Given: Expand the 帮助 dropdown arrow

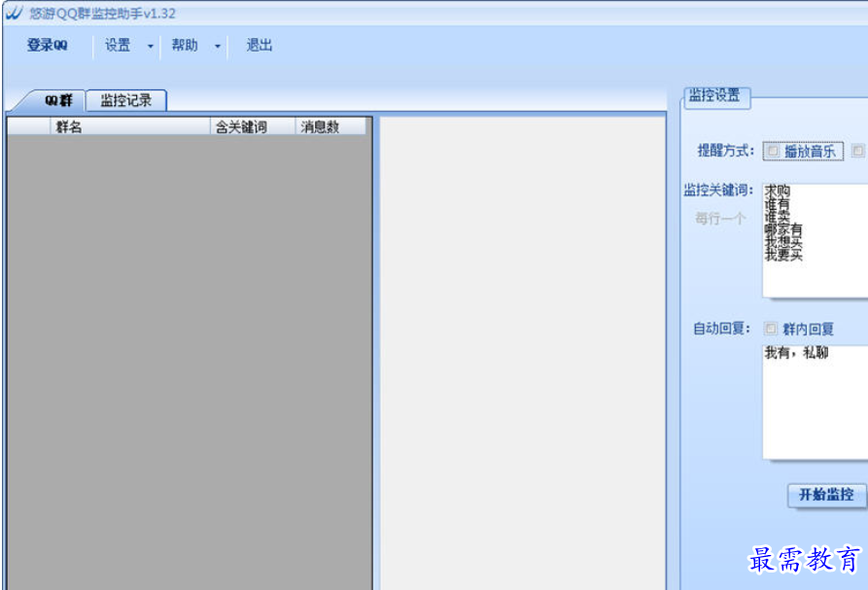Looking at the screenshot, I should (217, 46).
